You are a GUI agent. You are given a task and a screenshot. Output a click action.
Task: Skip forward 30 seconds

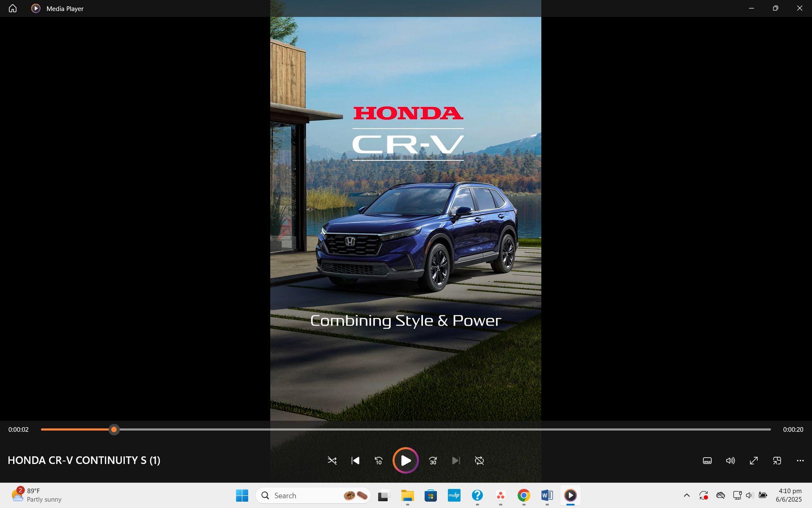pos(433,461)
